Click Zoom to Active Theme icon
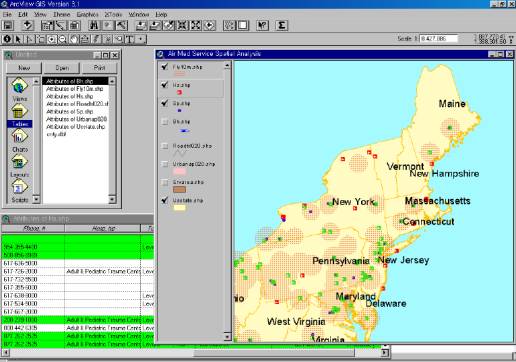Screen dimensions: 516x362 [x=155, y=25]
